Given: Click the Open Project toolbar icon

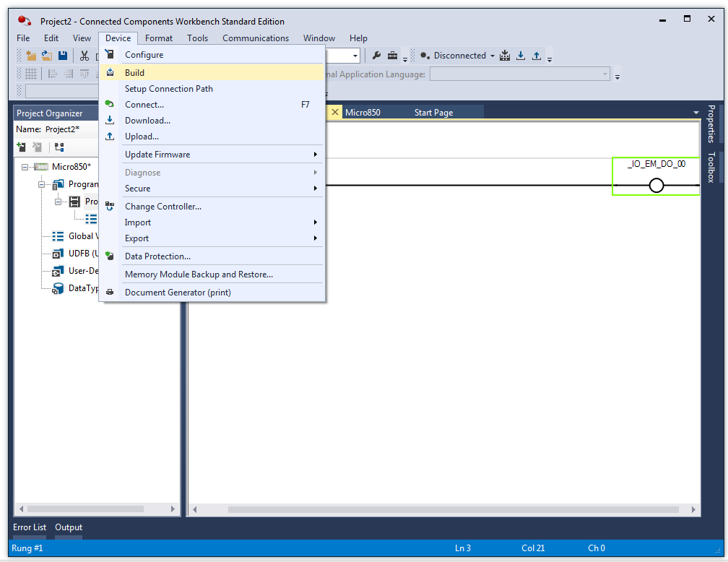Looking at the screenshot, I should pyautogui.click(x=47, y=56).
